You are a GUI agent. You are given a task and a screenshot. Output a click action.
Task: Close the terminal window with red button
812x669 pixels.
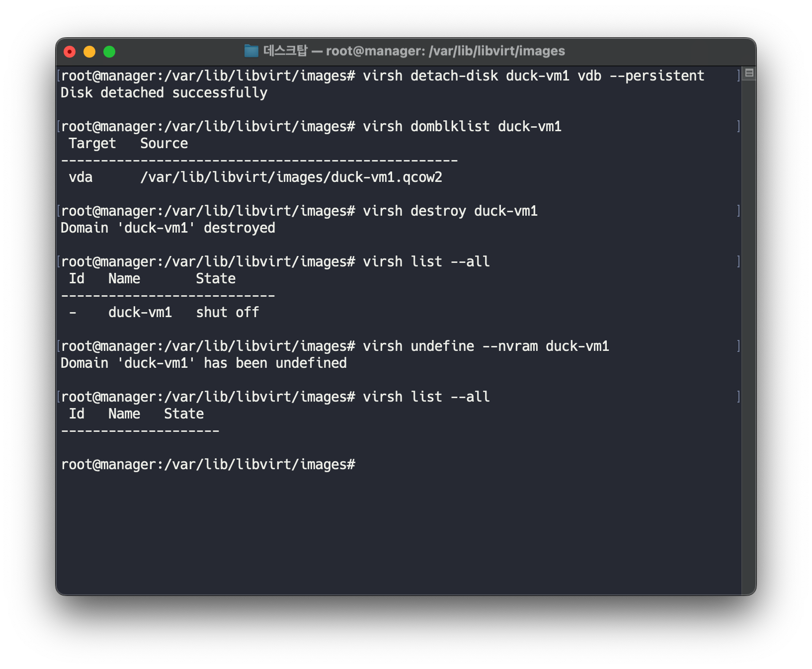click(x=70, y=52)
